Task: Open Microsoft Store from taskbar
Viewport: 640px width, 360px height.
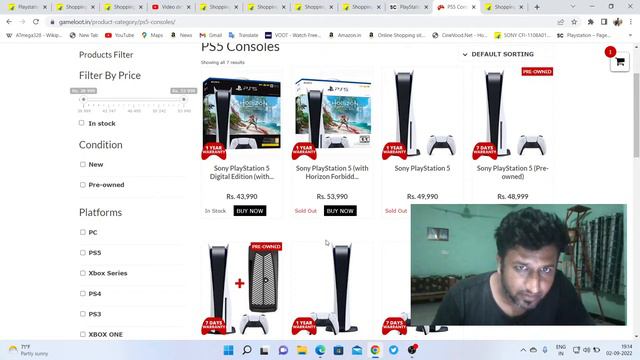Action: pyautogui.click(x=338, y=350)
